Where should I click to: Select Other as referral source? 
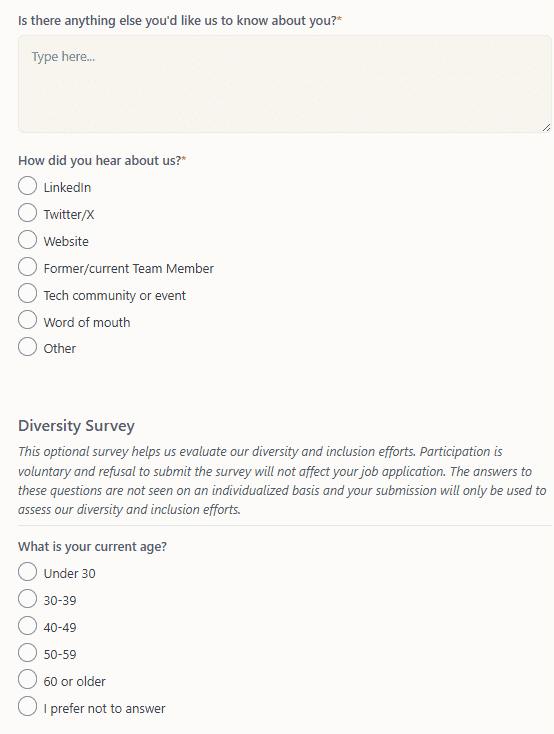pyautogui.click(x=28, y=347)
